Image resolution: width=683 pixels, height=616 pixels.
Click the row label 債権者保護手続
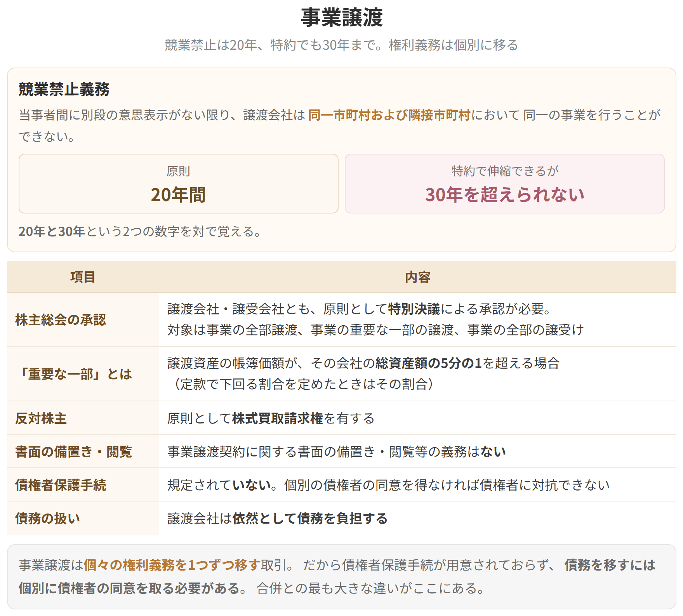point(61,485)
